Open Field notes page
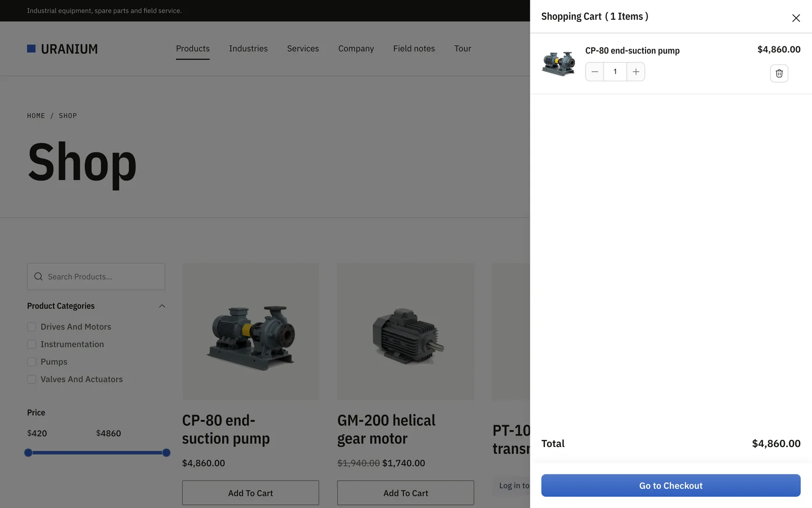The height and width of the screenshot is (508, 812). pyautogui.click(x=414, y=49)
